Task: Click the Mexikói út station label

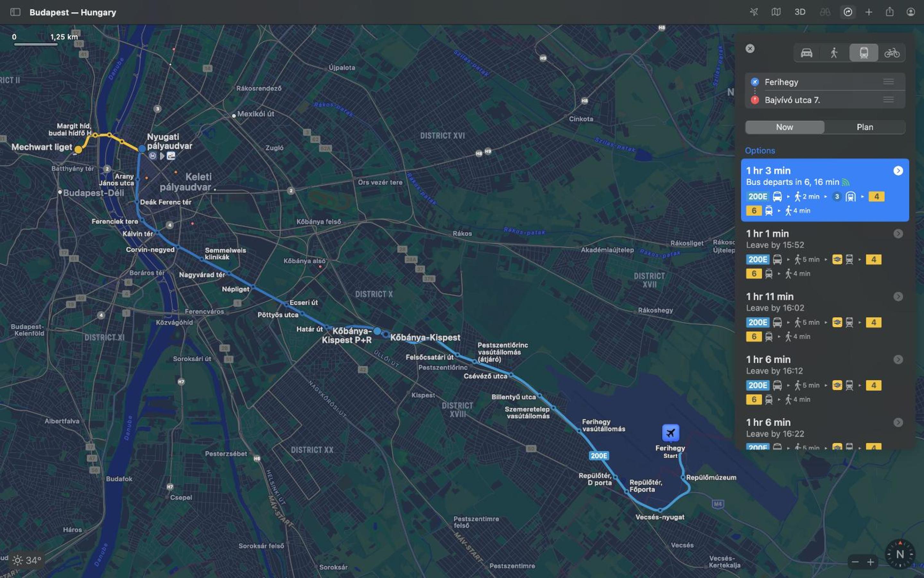Action: pyautogui.click(x=255, y=114)
